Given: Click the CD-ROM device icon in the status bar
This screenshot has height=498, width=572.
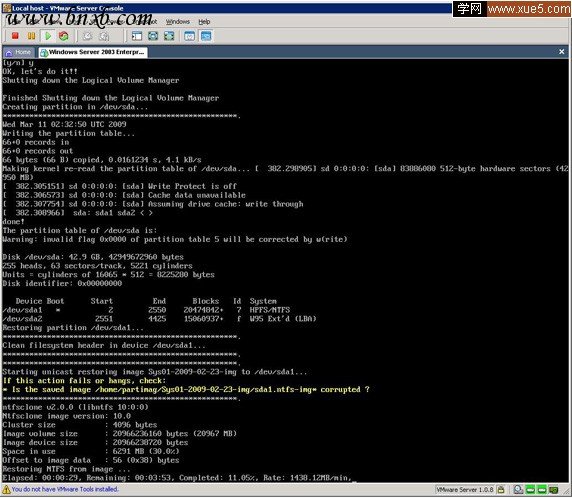Looking at the screenshot, I should (518, 490).
